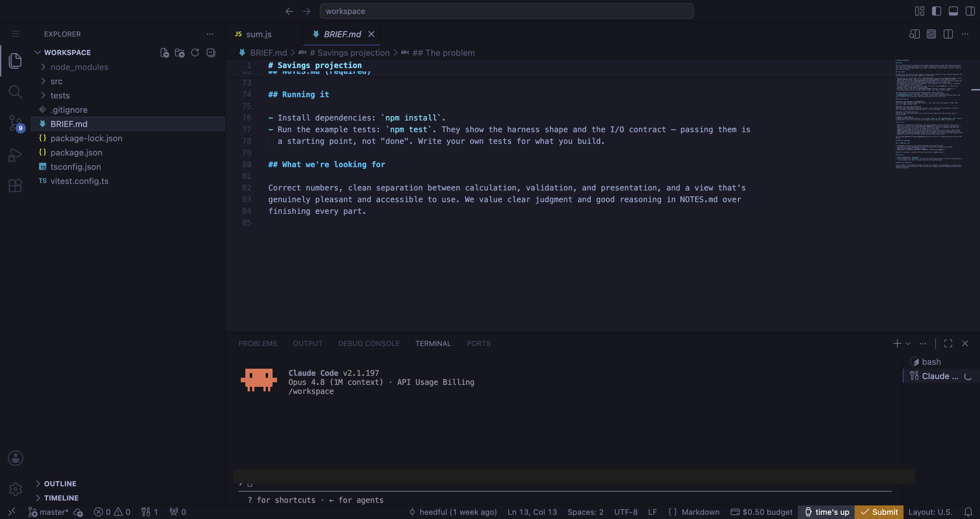Open Run and Debug view
980x519 pixels.
(x=15, y=155)
